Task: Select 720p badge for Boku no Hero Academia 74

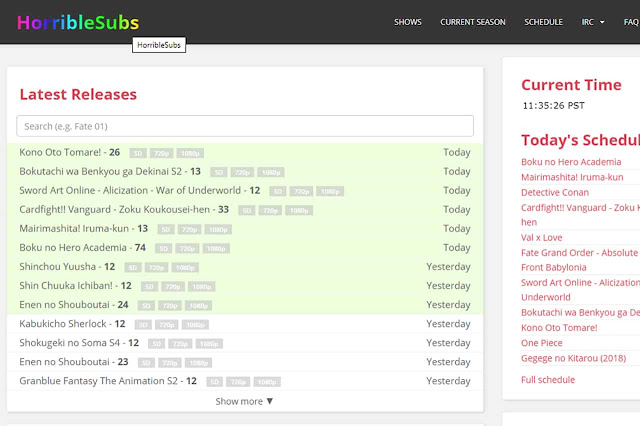Action: click(187, 248)
